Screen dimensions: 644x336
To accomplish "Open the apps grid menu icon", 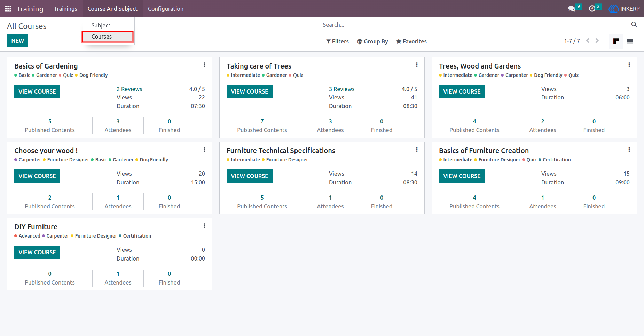I will pos(8,9).
